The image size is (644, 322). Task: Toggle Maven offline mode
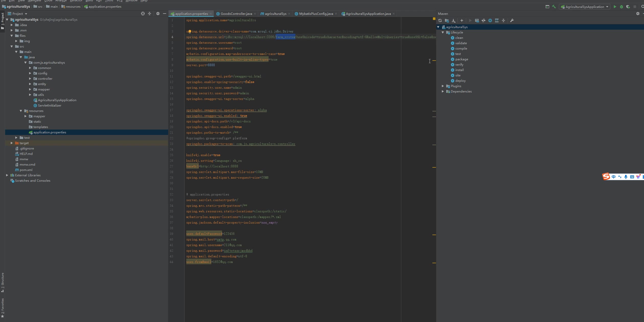pyautogui.click(x=484, y=20)
